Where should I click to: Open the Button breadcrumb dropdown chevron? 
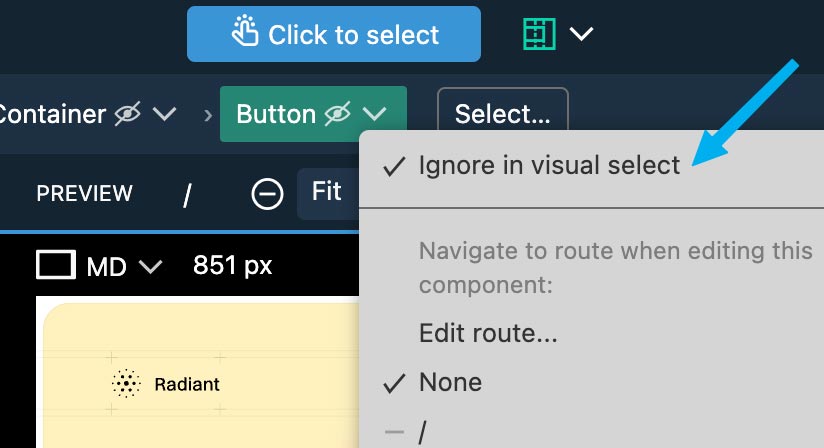[375, 113]
